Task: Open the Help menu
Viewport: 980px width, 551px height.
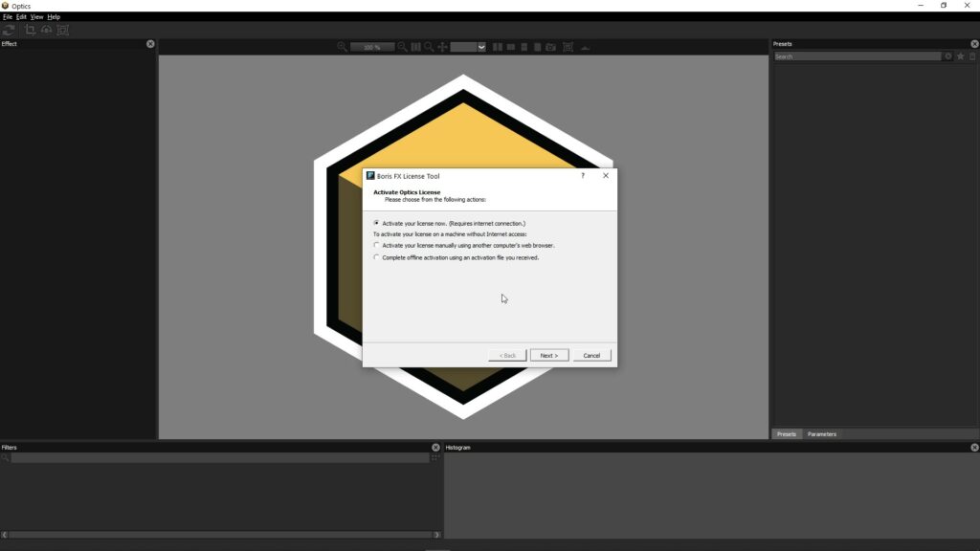Action: click(54, 17)
